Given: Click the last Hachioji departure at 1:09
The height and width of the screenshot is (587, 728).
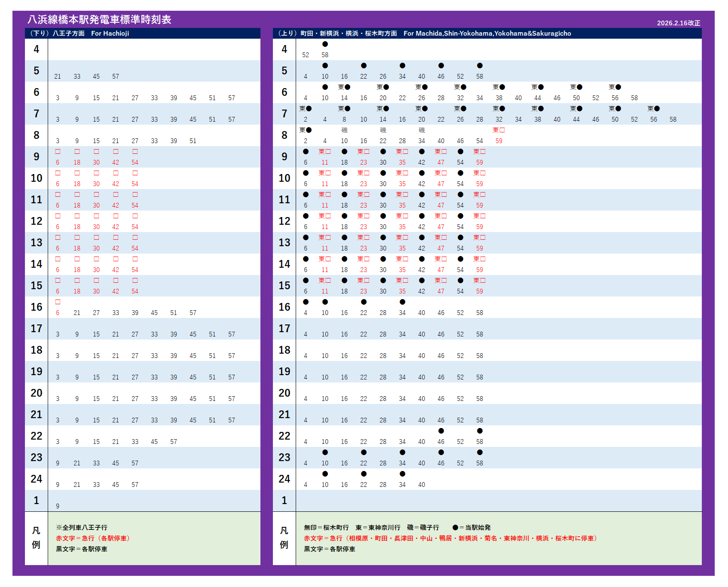Looking at the screenshot, I should 58,506.
